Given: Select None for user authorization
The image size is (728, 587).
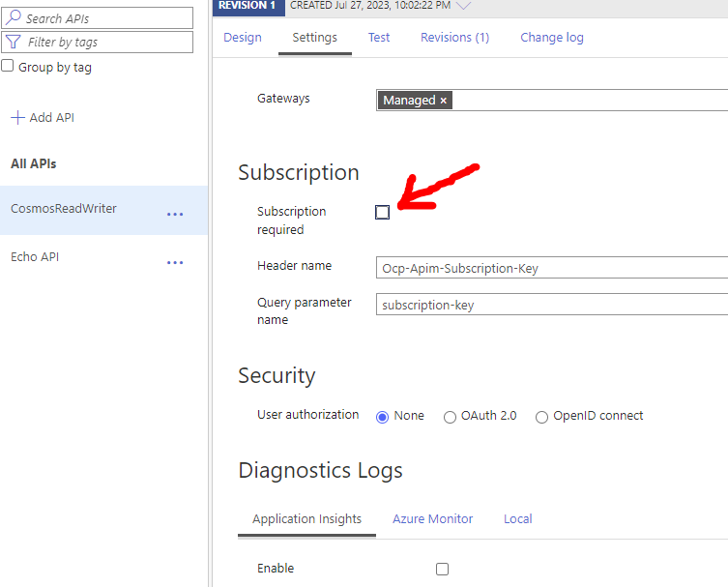Looking at the screenshot, I should [382, 417].
